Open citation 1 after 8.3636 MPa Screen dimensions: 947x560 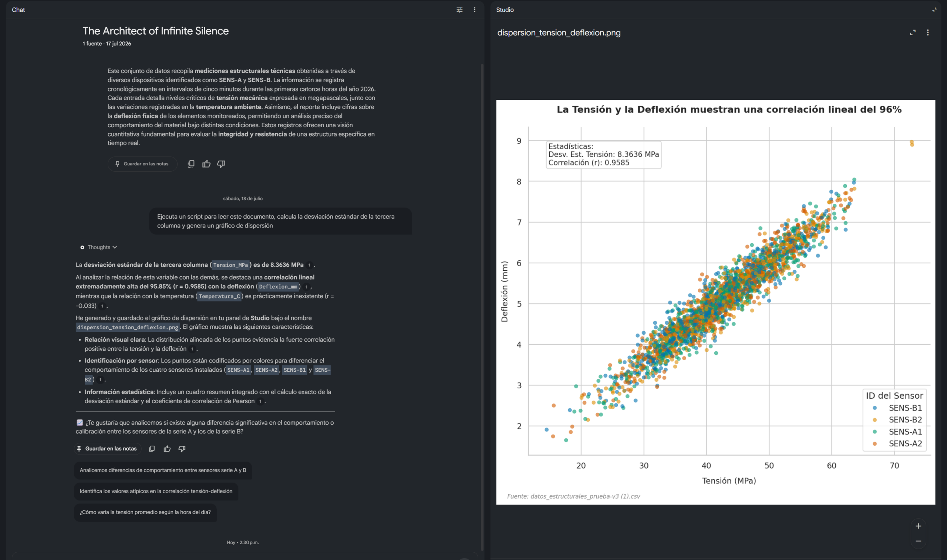point(309,265)
